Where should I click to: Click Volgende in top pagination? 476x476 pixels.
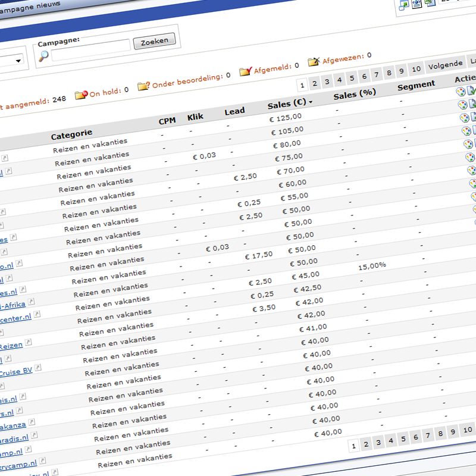445,65
